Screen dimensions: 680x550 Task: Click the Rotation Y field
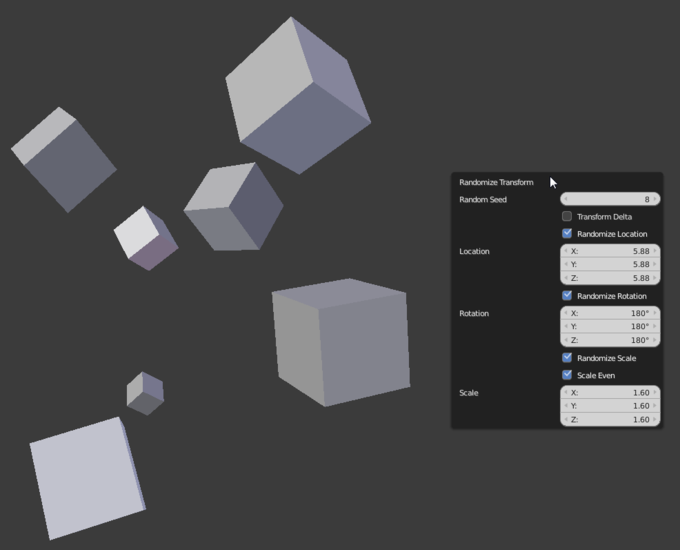tap(610, 326)
